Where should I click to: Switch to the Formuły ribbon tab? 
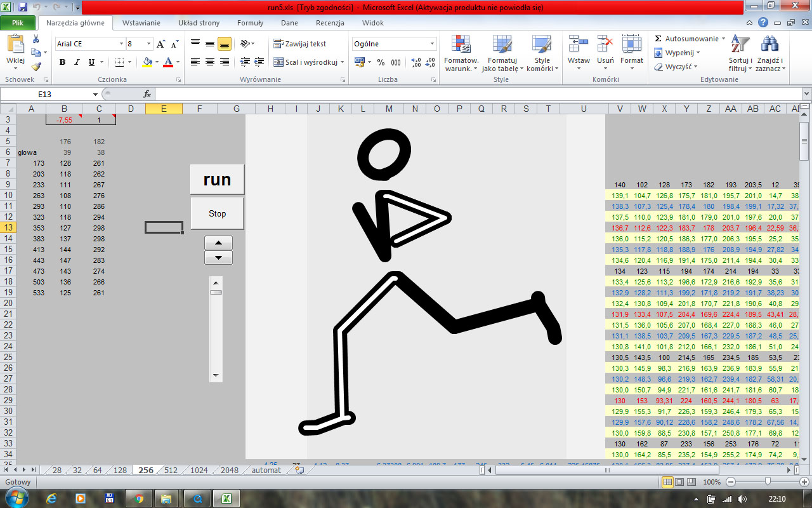click(250, 23)
